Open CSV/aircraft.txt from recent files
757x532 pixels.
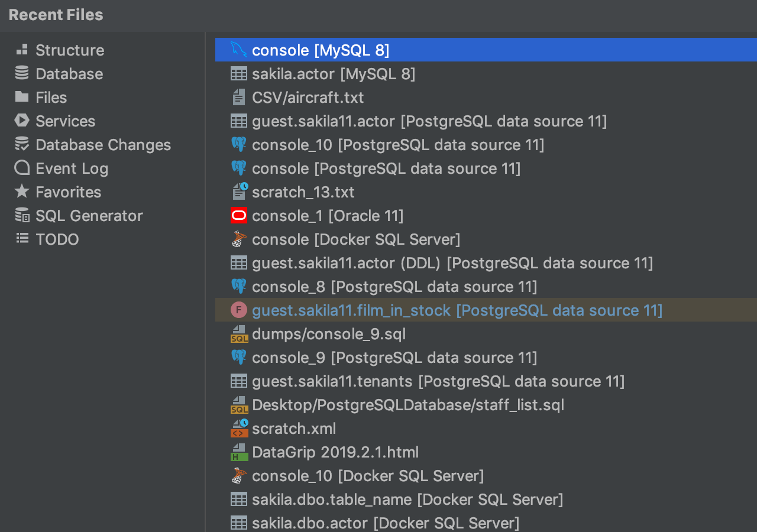click(x=308, y=98)
